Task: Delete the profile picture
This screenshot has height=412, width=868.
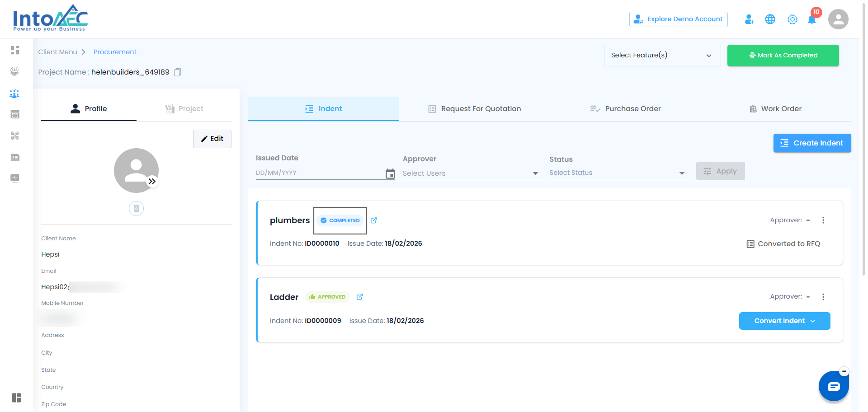Action: pyautogui.click(x=136, y=208)
